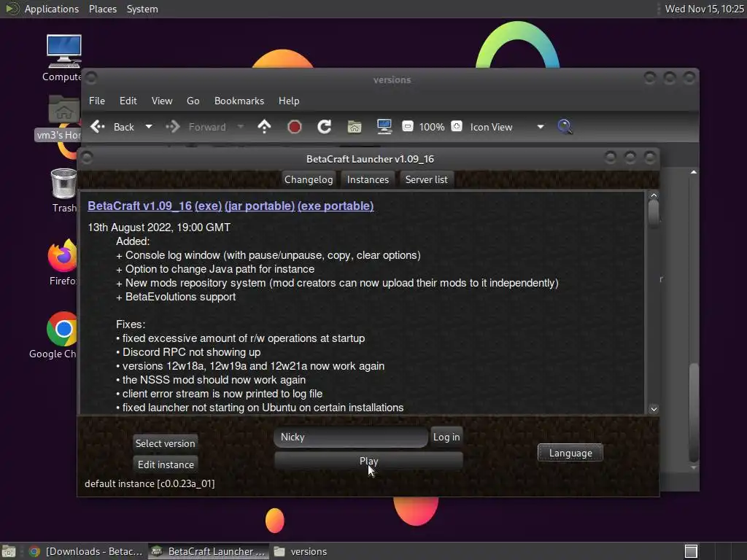Open the Computer desktop icon
Viewport: 747px width, 560px height.
coord(63,58)
